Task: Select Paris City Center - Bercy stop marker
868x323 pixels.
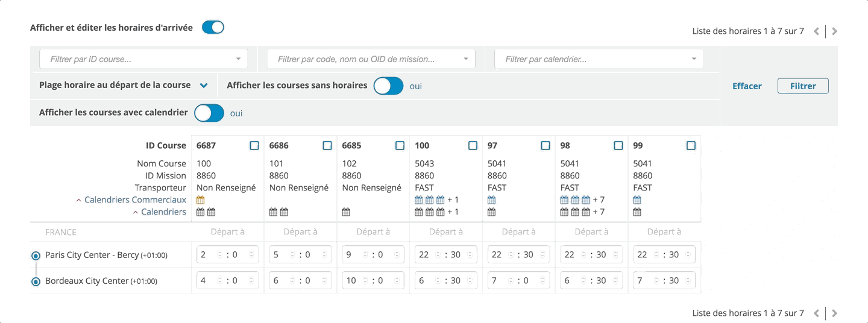Action: tap(36, 256)
